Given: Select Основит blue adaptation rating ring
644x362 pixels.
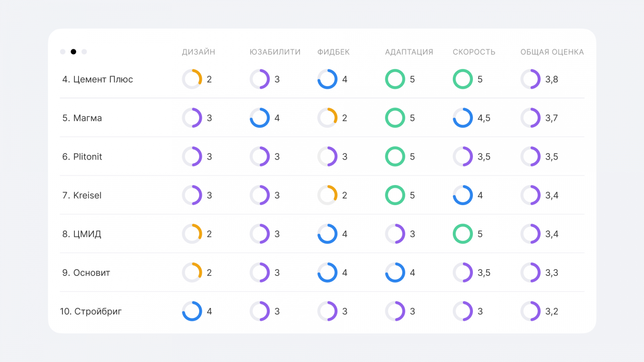Looking at the screenshot, I should (x=395, y=272).
